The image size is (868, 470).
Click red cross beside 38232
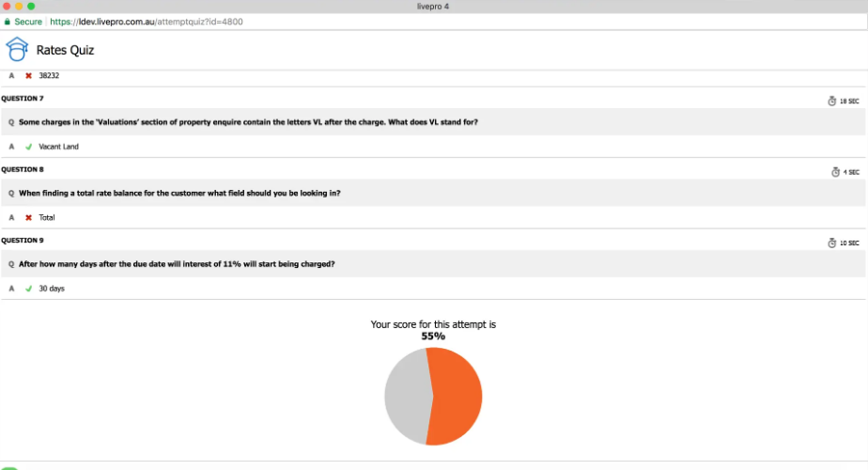tap(28, 75)
